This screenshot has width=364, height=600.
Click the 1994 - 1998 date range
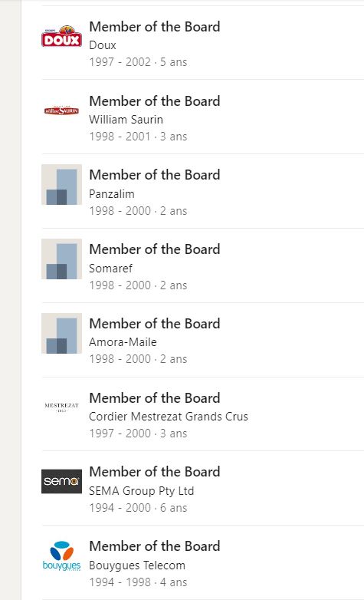pos(120,582)
